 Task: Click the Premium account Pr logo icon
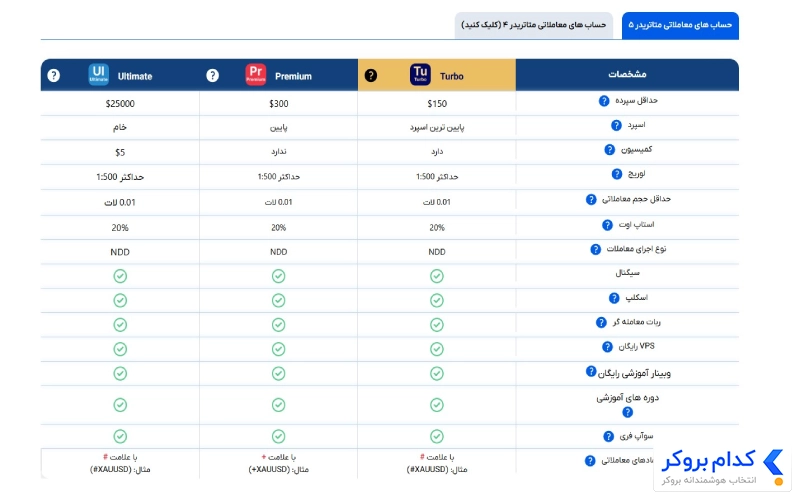[256, 74]
